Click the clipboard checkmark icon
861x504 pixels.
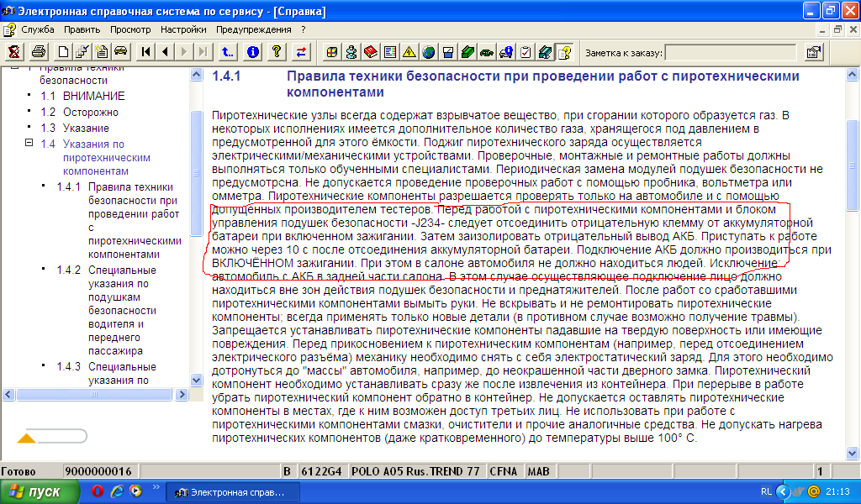point(526,52)
